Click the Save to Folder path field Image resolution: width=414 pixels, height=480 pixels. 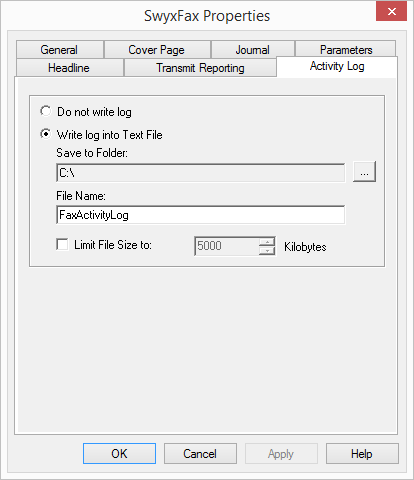(201, 172)
